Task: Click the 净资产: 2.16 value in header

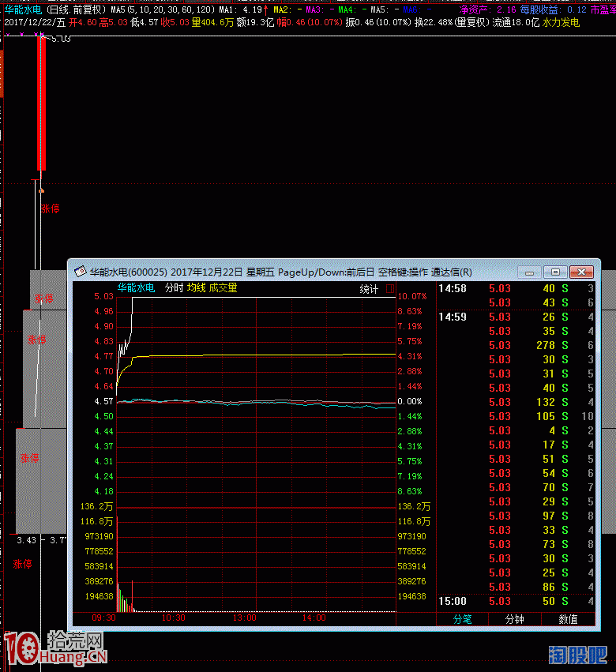Action: pyautogui.click(x=487, y=9)
